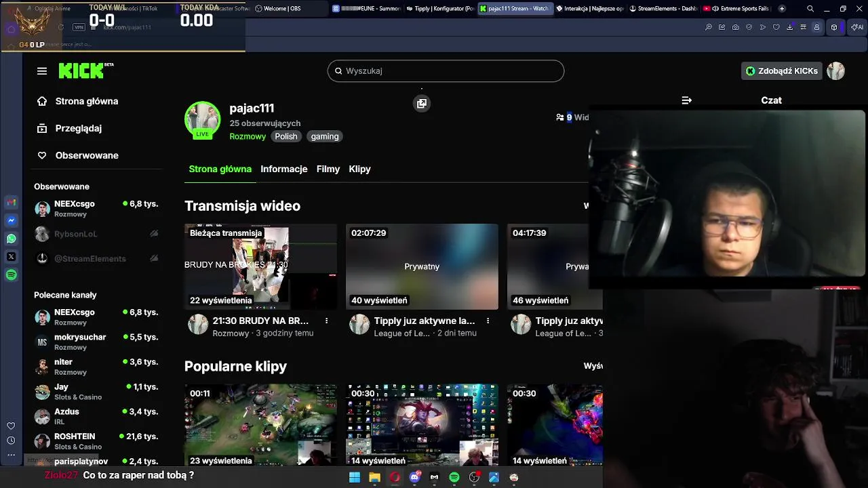Open Discord from the taskbar
Viewport: 868px width, 488px height.
pos(414,477)
